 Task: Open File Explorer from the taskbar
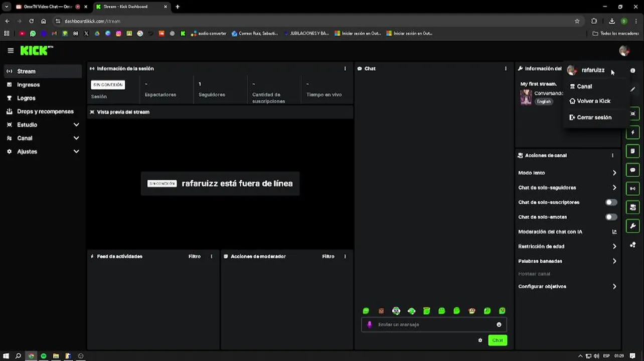[56, 356]
